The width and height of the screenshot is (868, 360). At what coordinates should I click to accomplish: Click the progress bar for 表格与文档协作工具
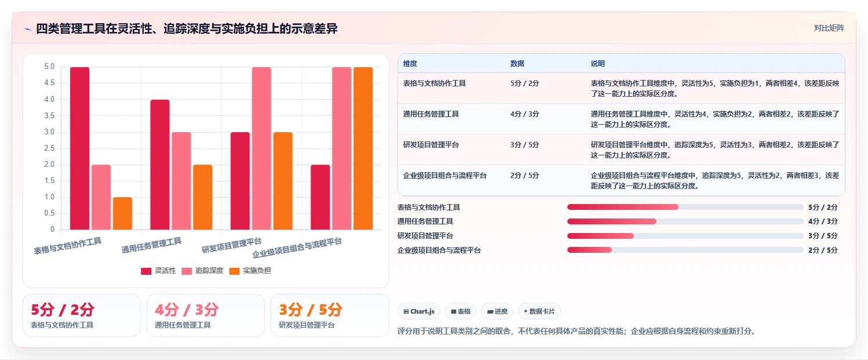pyautogui.click(x=685, y=207)
